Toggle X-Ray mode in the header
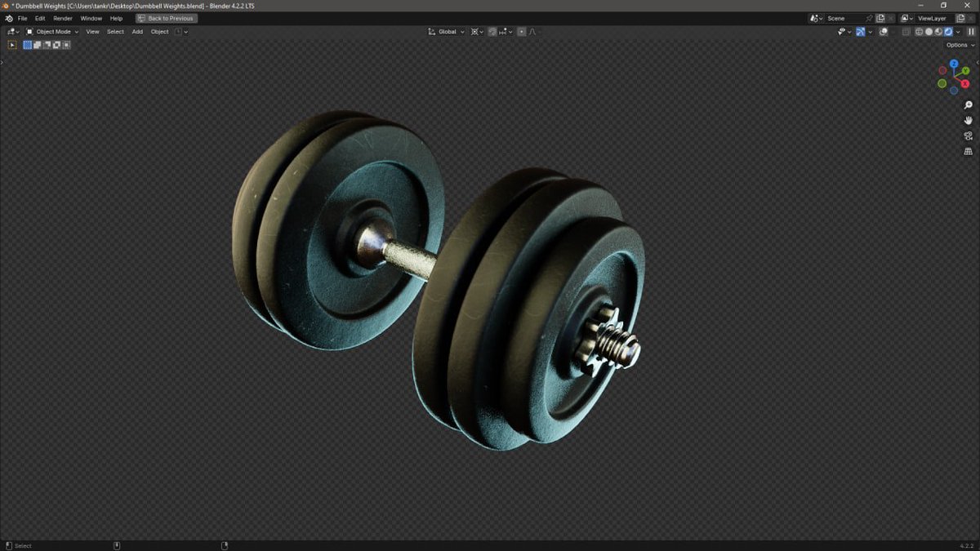This screenshot has height=551, width=980. [906, 31]
